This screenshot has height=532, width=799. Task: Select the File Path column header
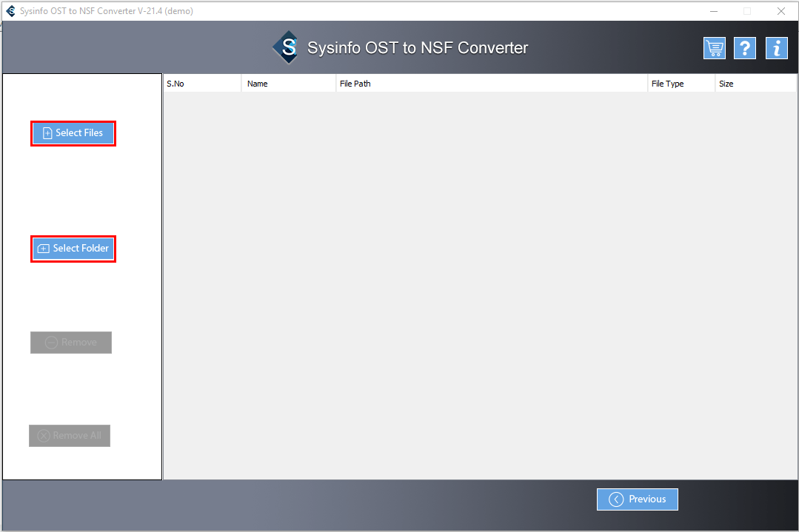[491, 84]
